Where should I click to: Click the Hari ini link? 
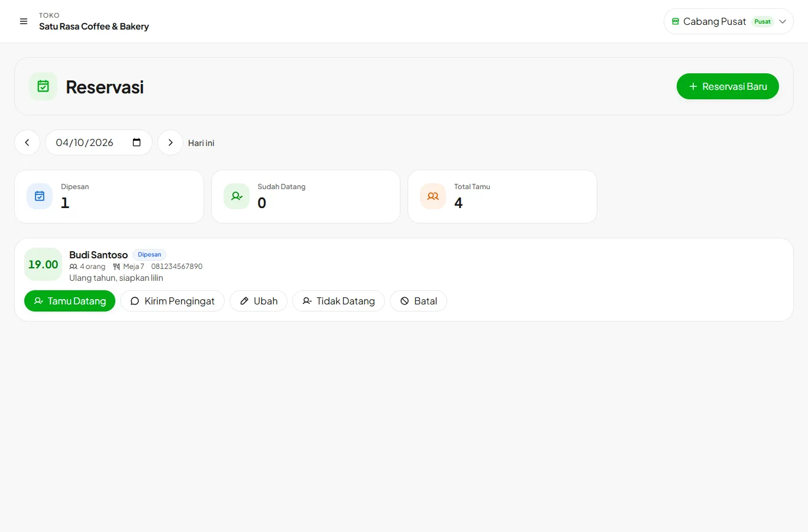pyautogui.click(x=201, y=143)
